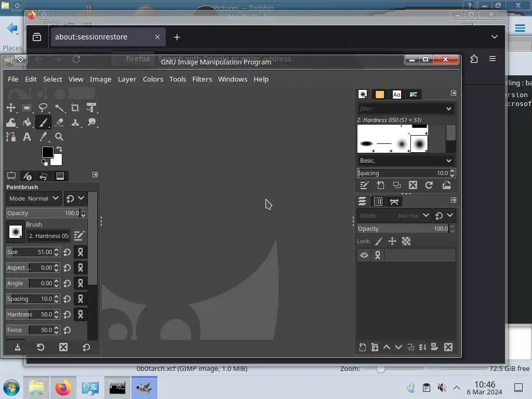
Task: Reset the Force value to default
Action: click(x=67, y=330)
